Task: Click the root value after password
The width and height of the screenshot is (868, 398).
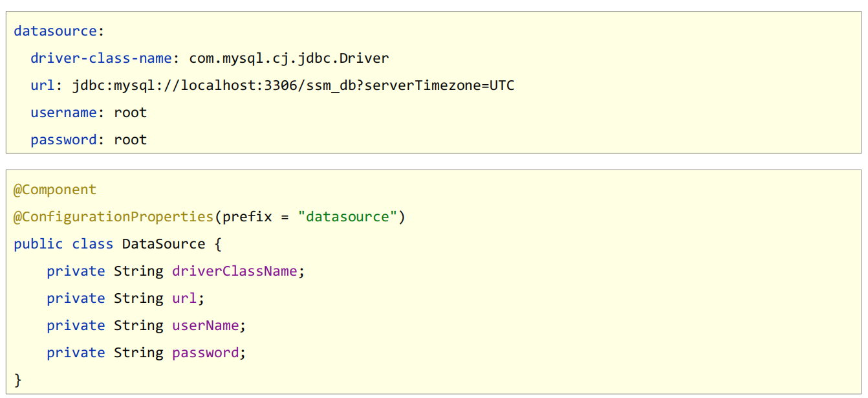Action: [x=130, y=140]
